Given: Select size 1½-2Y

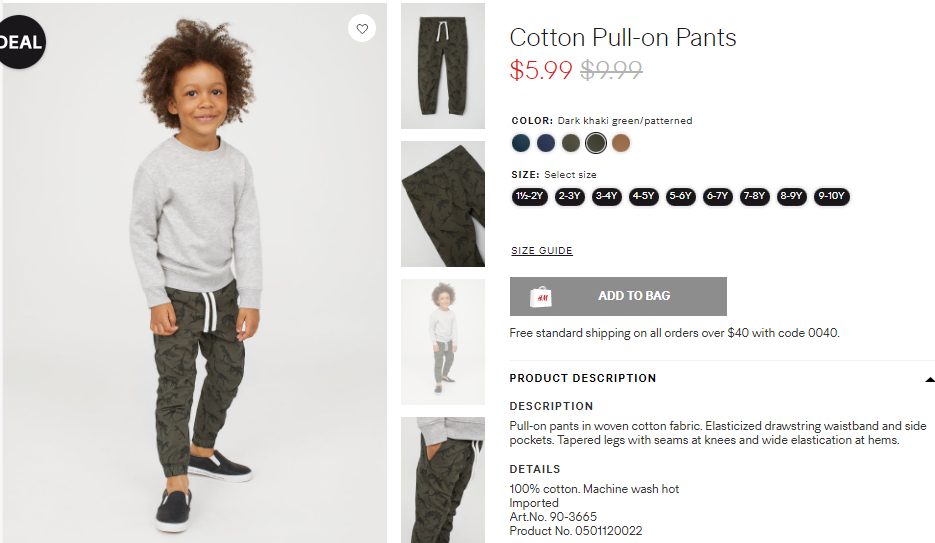Looking at the screenshot, I should (530, 196).
